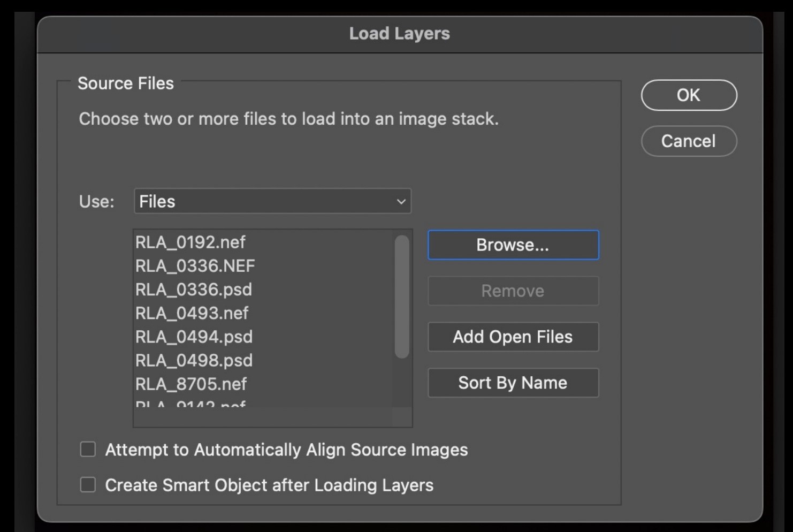793x532 pixels.
Task: Select Files from the Use combo box
Action: pyautogui.click(x=272, y=201)
